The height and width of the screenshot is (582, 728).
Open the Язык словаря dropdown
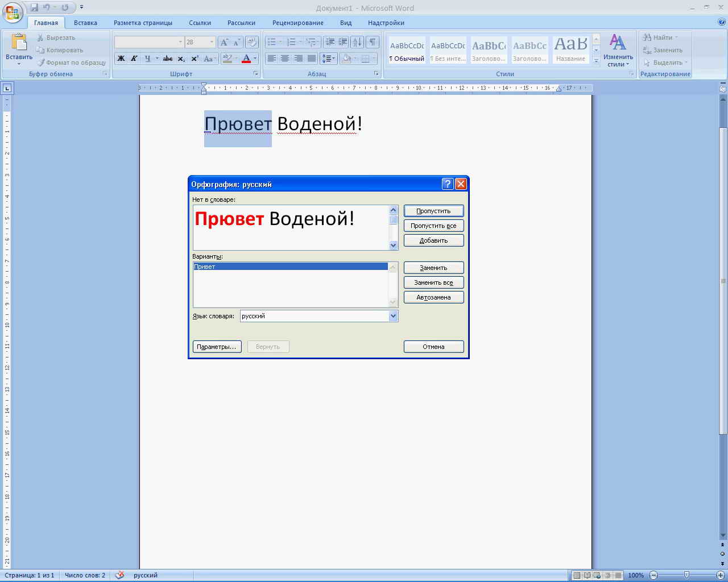click(393, 316)
